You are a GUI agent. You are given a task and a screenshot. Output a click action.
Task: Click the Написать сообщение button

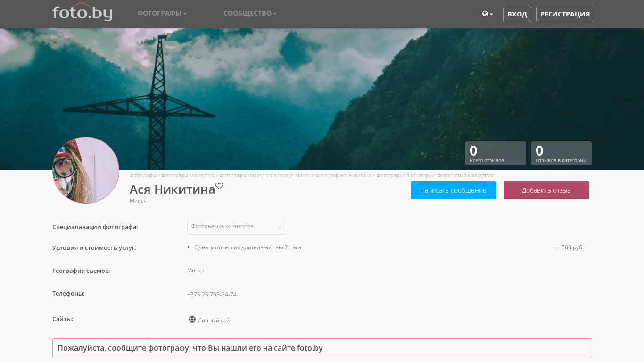453,190
